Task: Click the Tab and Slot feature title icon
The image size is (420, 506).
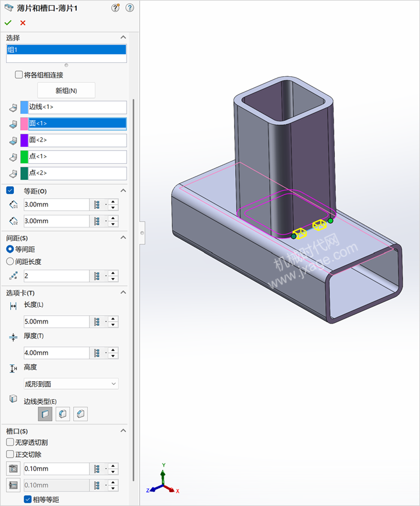Action: 9,8
